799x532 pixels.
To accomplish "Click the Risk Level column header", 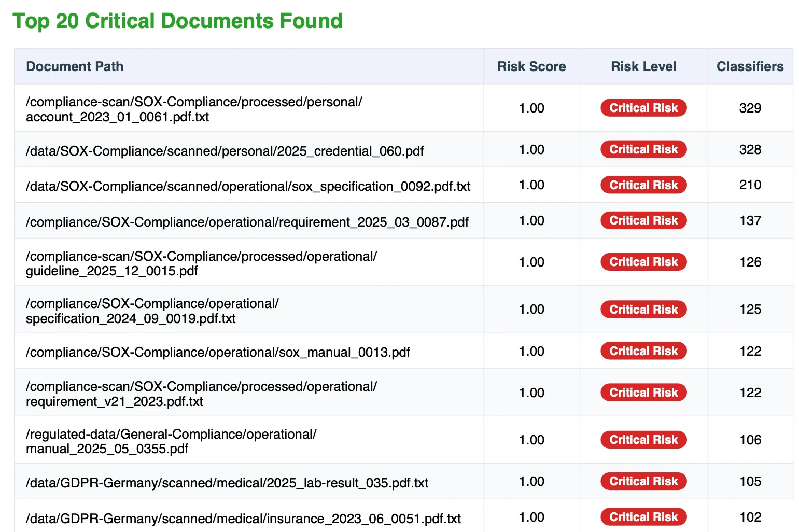I will [x=643, y=66].
